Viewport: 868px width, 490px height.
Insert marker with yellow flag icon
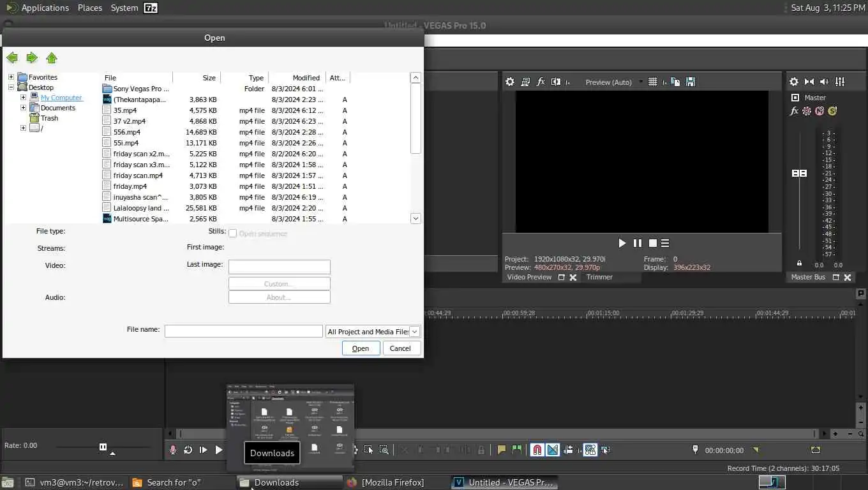(502, 450)
